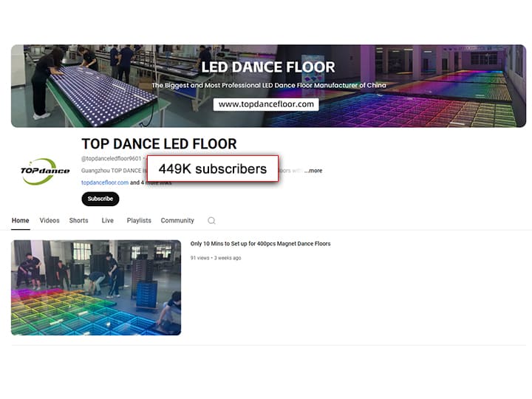Screen dimensions: 532x399
Task: Open the Playlists tab
Action: tap(139, 220)
